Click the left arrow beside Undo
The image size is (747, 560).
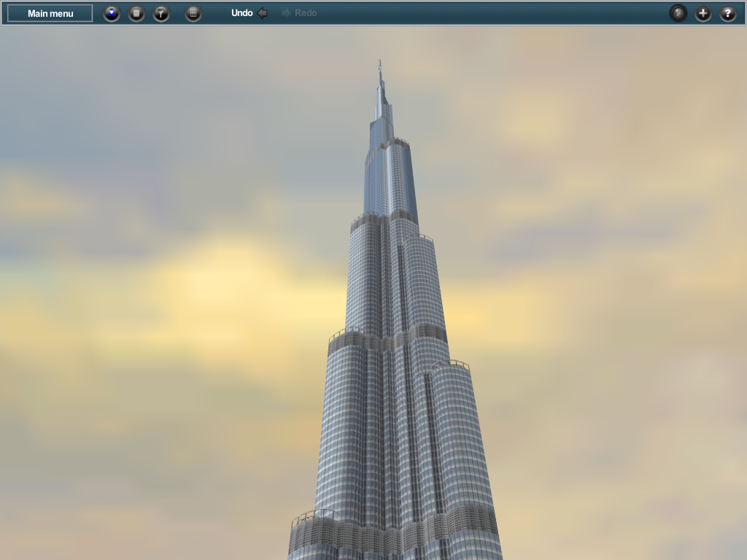(262, 13)
